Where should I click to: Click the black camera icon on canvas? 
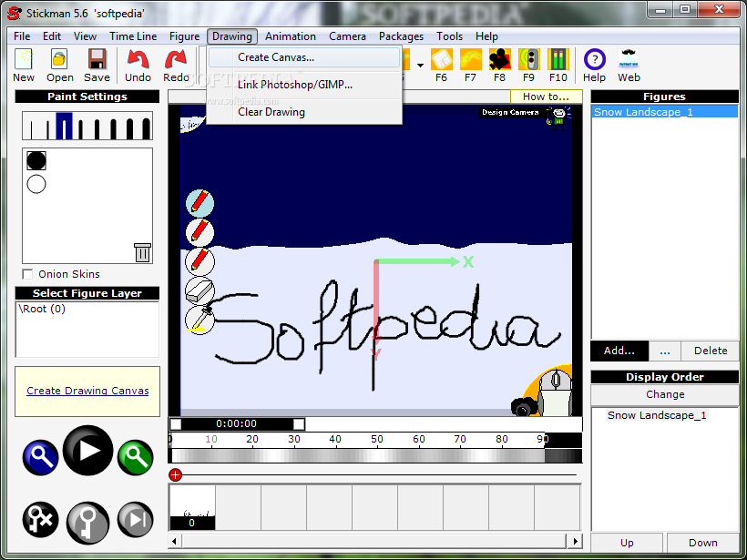pyautogui.click(x=523, y=407)
